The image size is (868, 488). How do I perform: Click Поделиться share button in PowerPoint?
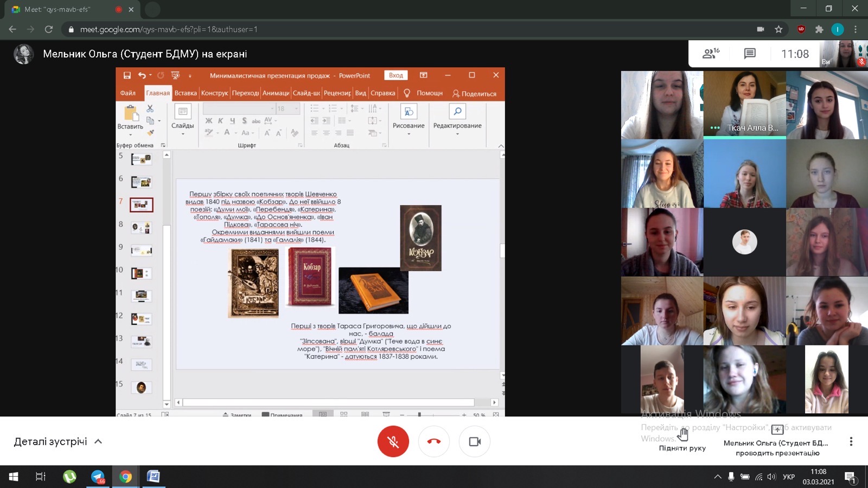475,93
